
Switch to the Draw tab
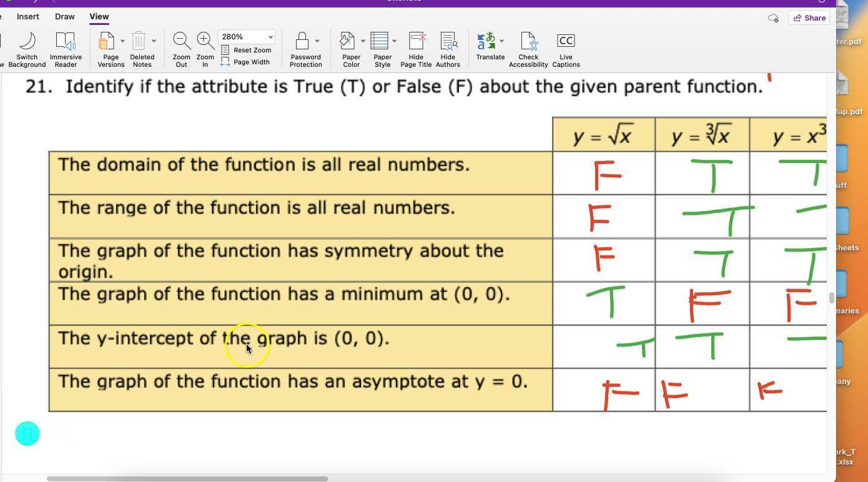point(64,16)
